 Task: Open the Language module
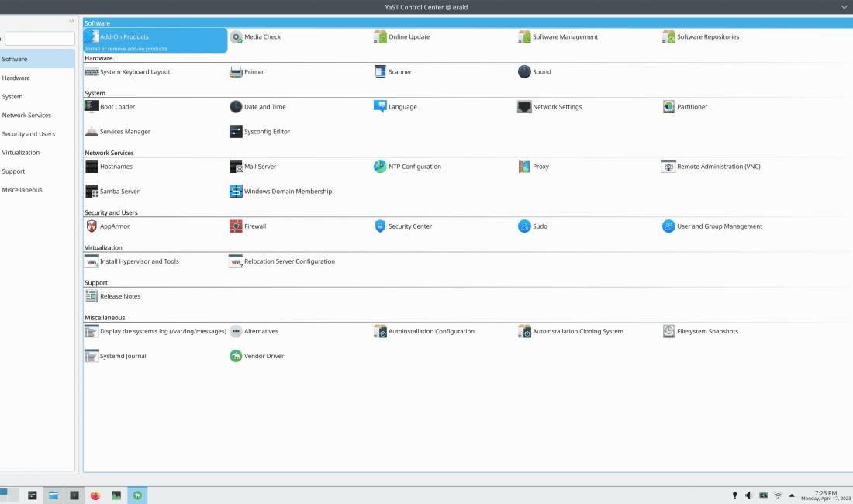coord(395,106)
